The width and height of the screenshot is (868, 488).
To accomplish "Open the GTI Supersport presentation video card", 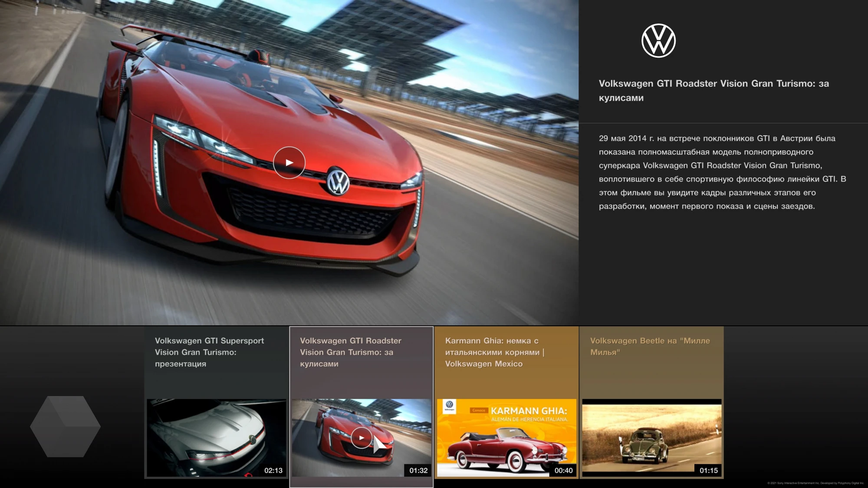I will 217,403.
